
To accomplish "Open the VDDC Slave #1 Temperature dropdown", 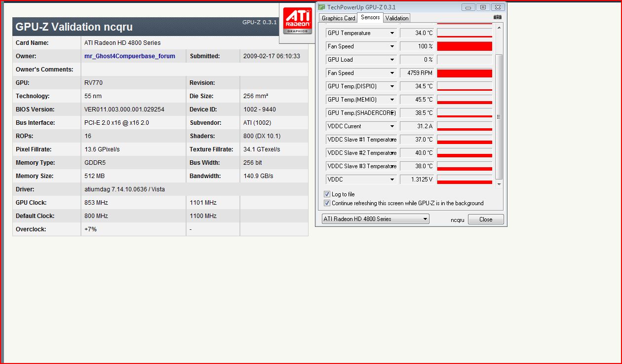I will [x=392, y=140].
